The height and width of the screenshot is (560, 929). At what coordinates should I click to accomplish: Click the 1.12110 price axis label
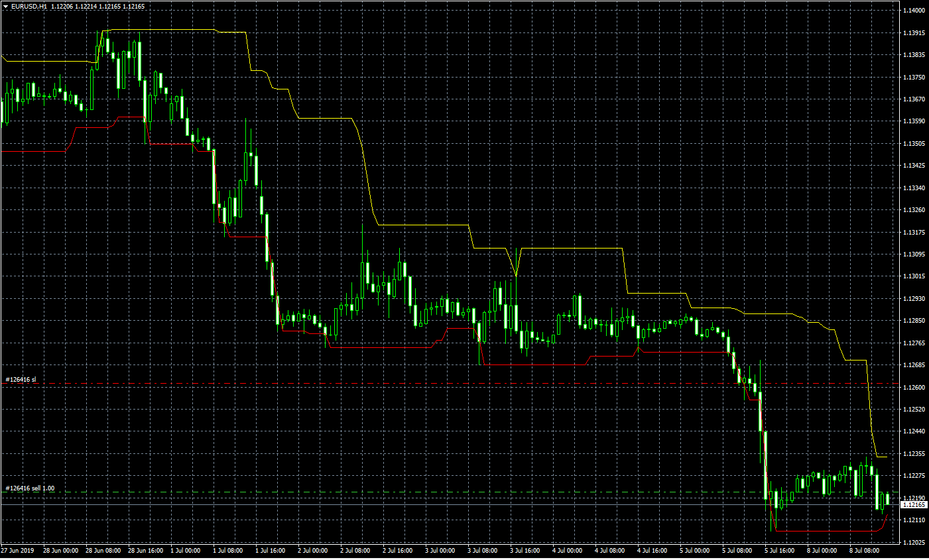(x=914, y=520)
